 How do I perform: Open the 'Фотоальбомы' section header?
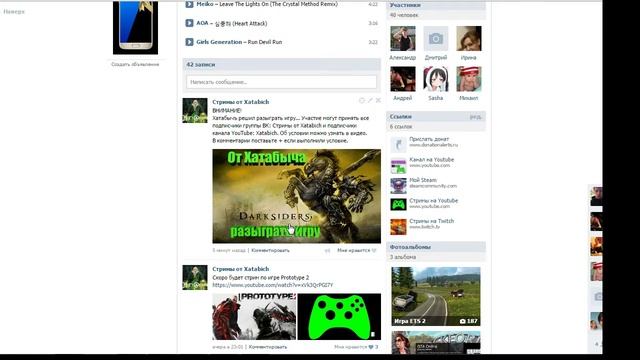coord(436,247)
